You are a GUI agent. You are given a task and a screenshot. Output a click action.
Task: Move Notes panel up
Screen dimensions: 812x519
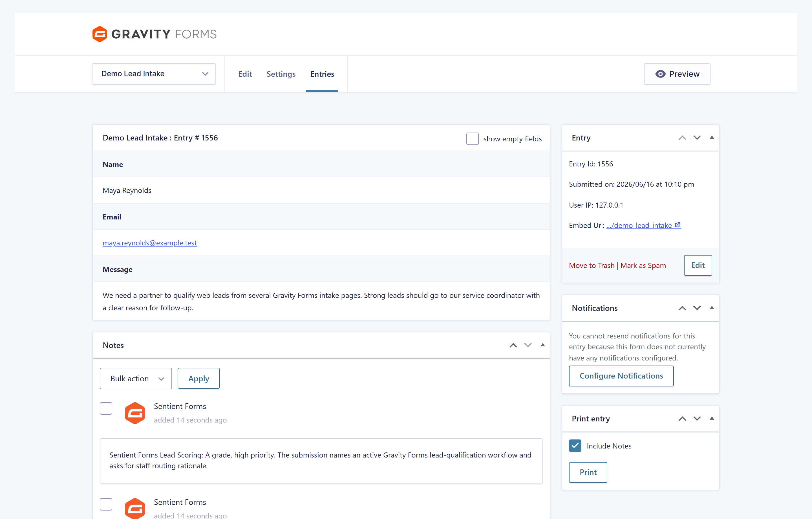pos(513,345)
